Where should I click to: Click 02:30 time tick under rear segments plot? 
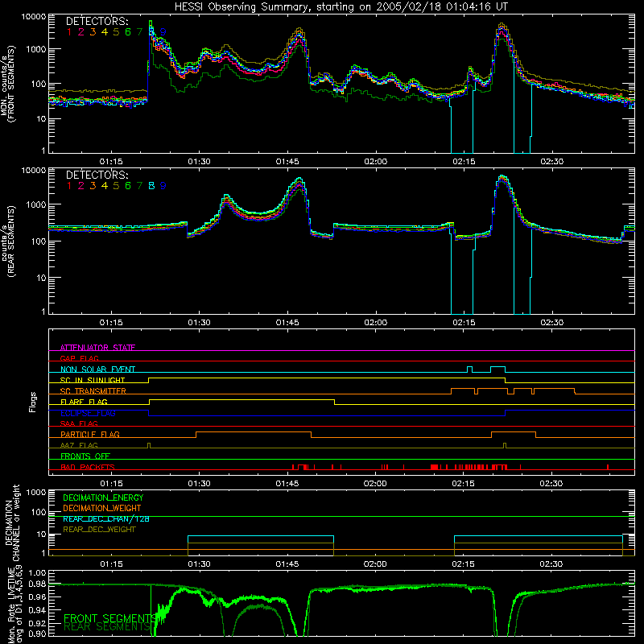tap(552, 323)
